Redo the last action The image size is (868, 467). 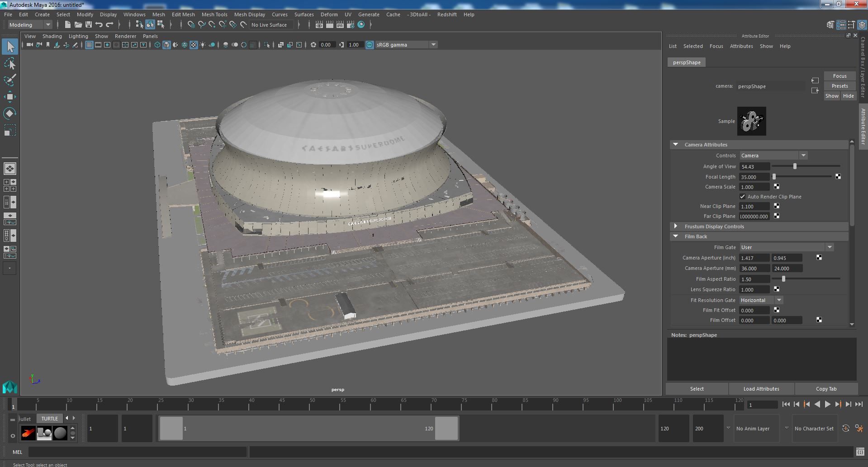(x=109, y=25)
